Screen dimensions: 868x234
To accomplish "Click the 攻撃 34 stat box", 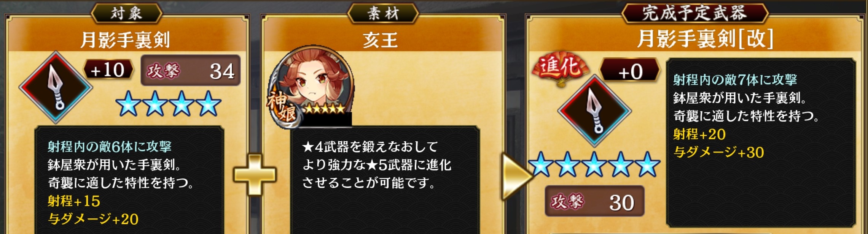I will click(x=190, y=71).
